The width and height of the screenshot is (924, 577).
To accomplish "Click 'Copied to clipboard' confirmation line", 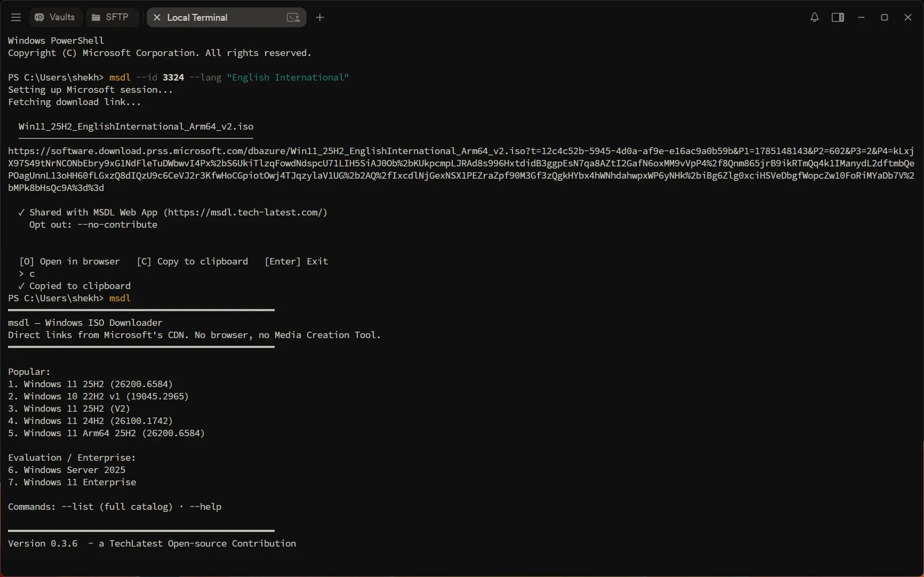I will 75,286.
